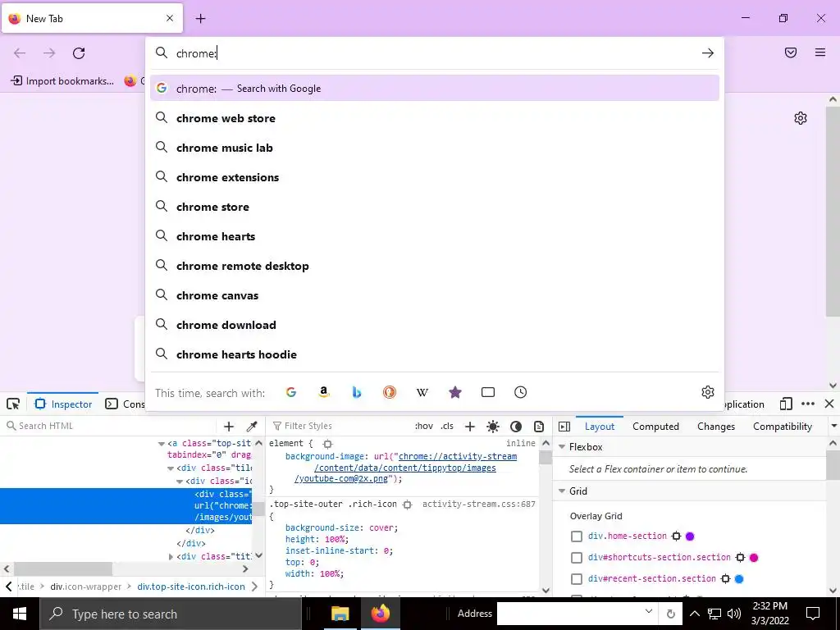Grab a color with the eyedropper
The width and height of the screenshot is (840, 630).
point(252,427)
